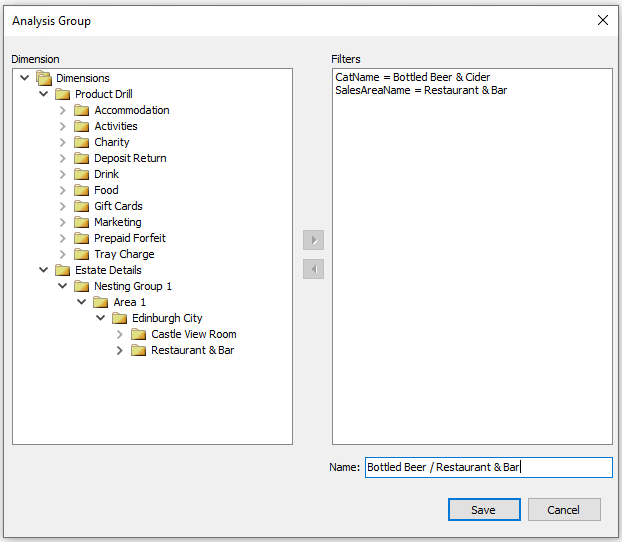Expand the Accommodation tree node
This screenshot has width=622, height=542.
tap(62, 110)
